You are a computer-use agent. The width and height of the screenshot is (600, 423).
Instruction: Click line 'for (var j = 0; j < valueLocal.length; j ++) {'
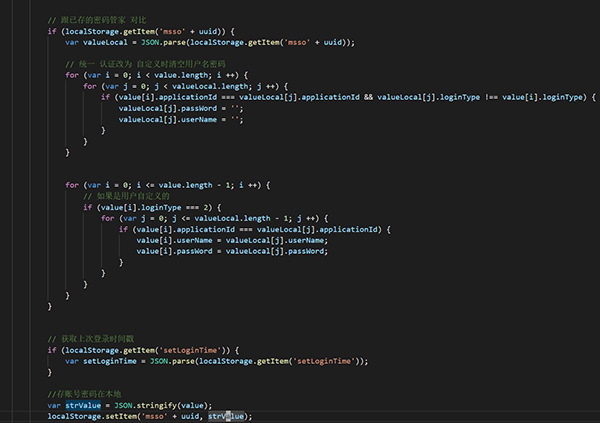click(x=186, y=86)
